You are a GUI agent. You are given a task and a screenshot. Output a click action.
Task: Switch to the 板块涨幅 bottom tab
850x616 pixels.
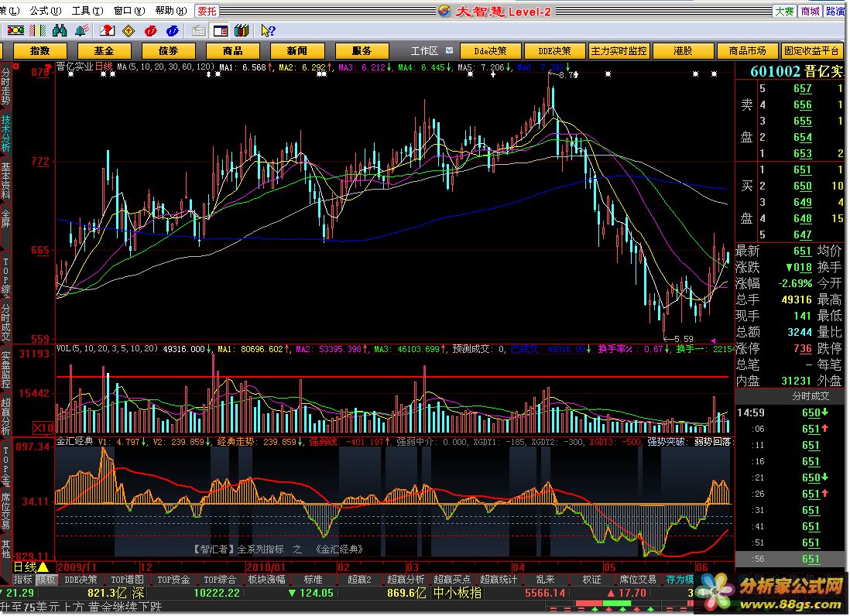pyautogui.click(x=266, y=580)
